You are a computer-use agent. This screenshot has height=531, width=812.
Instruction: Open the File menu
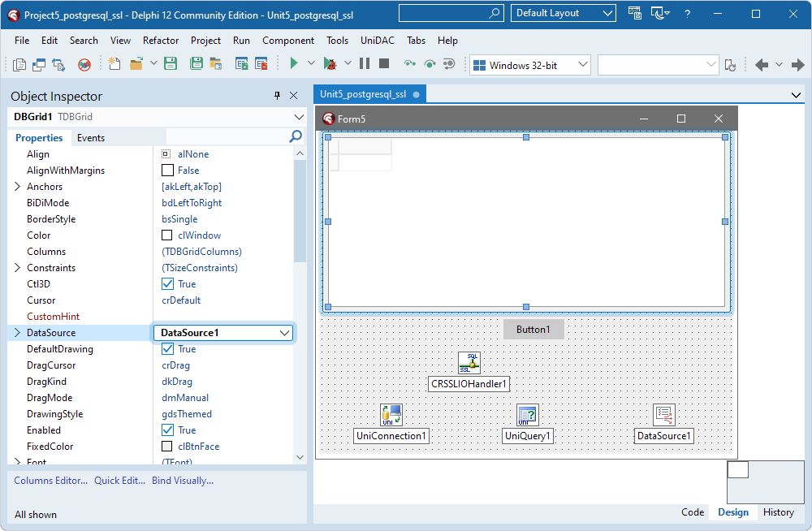(x=22, y=41)
